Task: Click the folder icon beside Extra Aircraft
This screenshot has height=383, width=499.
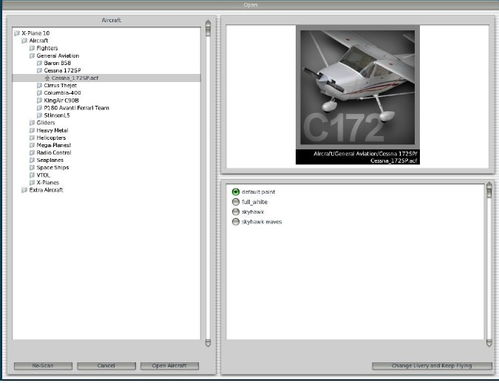Action: 24,190
